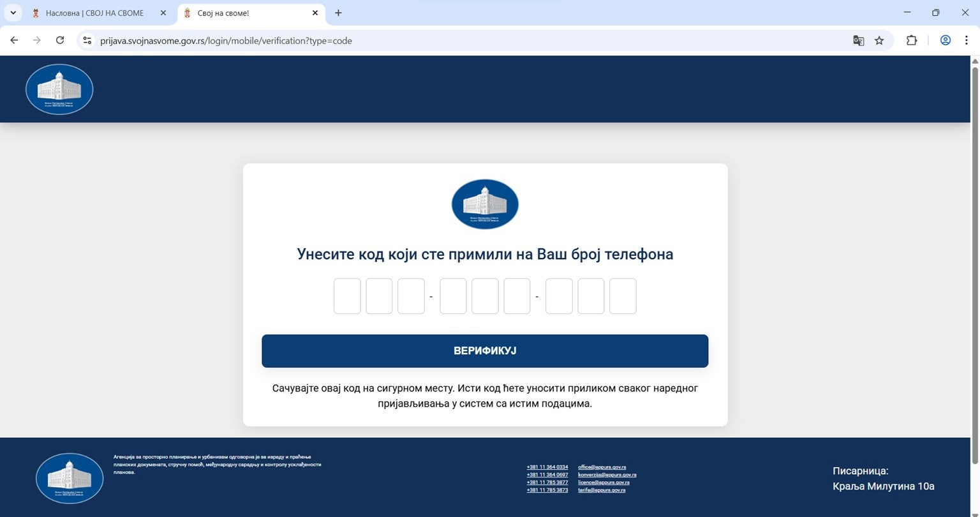Focus the seventh code digit box

point(559,296)
